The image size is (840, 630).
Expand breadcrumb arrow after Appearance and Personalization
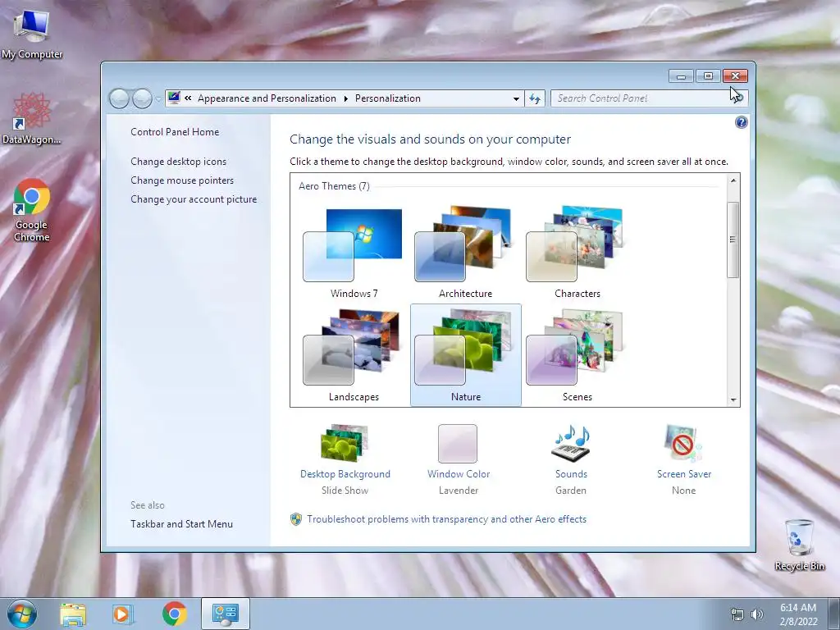(345, 98)
